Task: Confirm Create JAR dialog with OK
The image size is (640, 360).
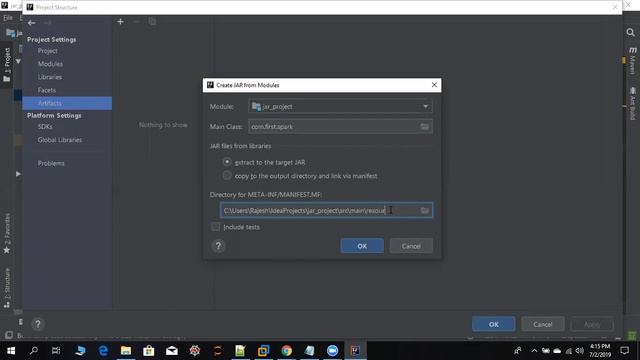Action: (362, 246)
